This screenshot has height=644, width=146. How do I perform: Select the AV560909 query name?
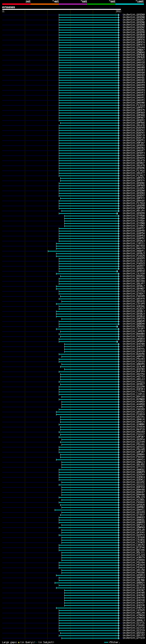point(8,8)
